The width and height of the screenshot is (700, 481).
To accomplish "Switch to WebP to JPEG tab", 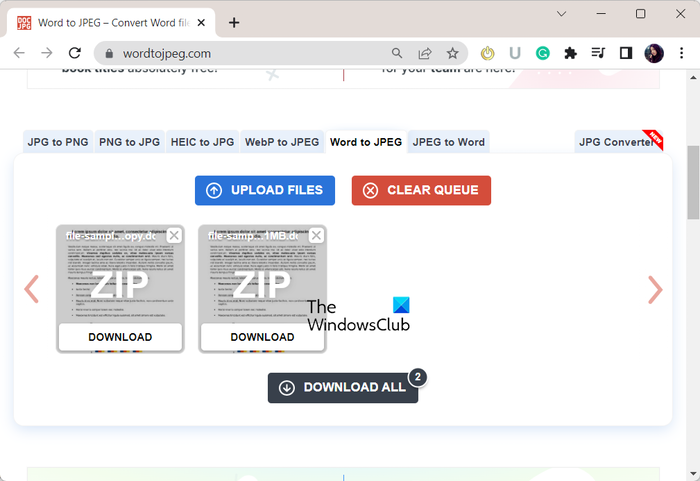I will [x=282, y=142].
